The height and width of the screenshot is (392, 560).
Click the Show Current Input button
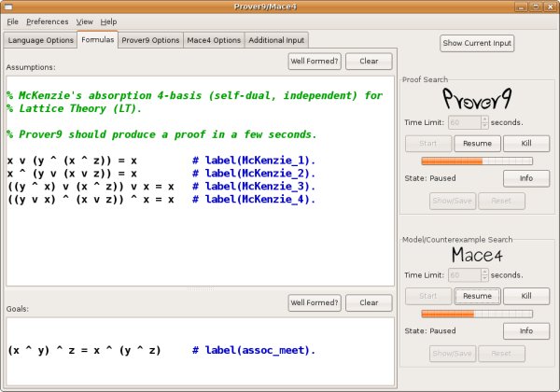tap(477, 43)
